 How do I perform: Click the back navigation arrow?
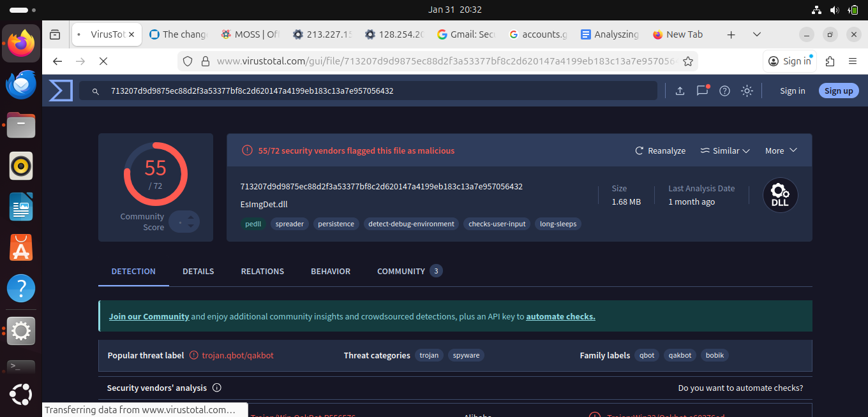click(x=57, y=61)
